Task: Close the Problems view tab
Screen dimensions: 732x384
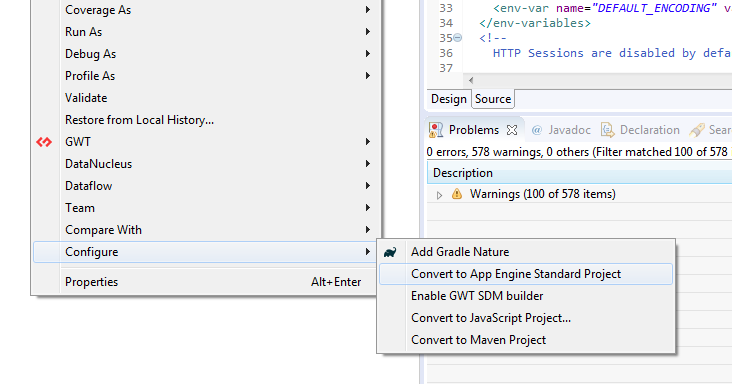Action: click(512, 130)
